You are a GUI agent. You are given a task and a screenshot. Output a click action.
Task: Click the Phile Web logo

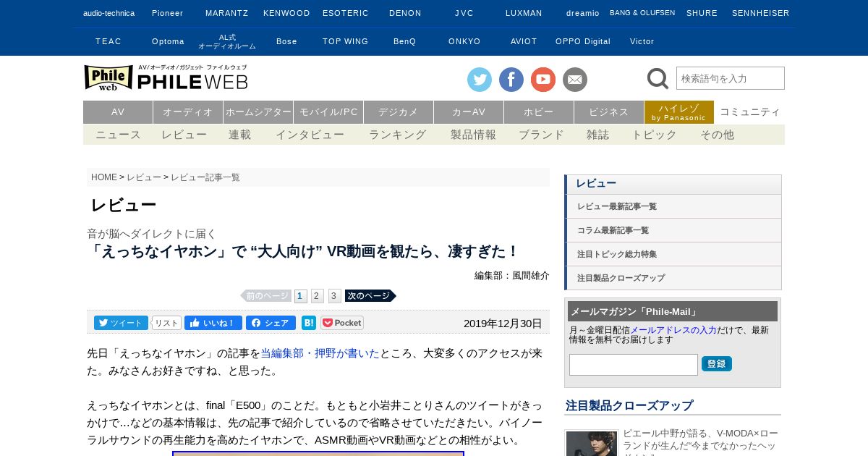166,77
